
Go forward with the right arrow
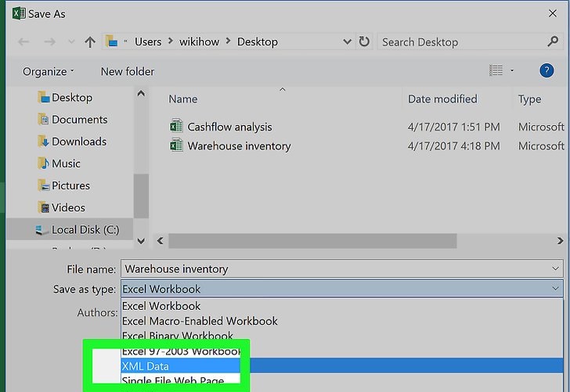point(50,41)
